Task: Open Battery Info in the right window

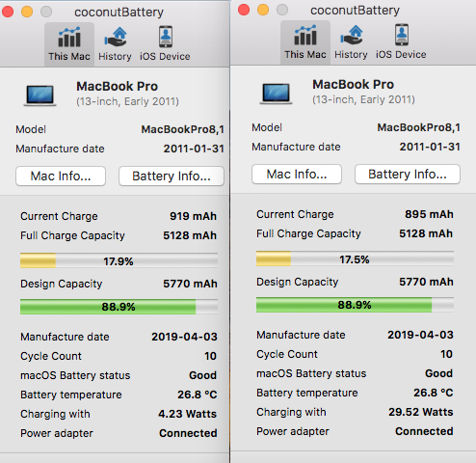Action: coord(408,175)
